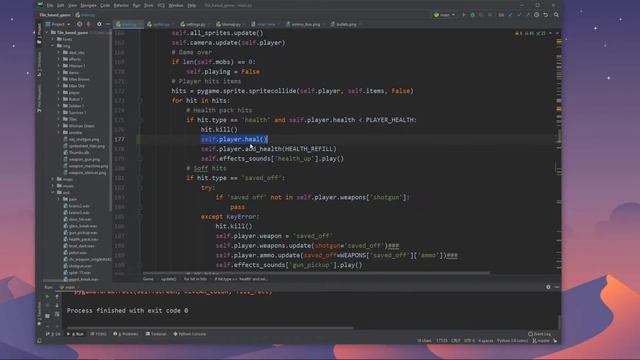Expand the fonts folder in project tree
The height and width of the screenshot is (360, 640).
pyautogui.click(x=53, y=39)
